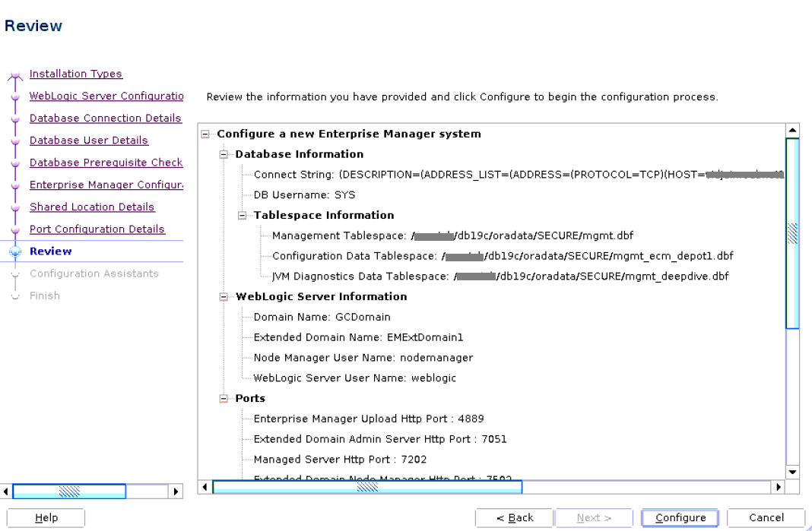The image size is (812, 531).
Task: Click the Ports heading
Action: pos(250,399)
